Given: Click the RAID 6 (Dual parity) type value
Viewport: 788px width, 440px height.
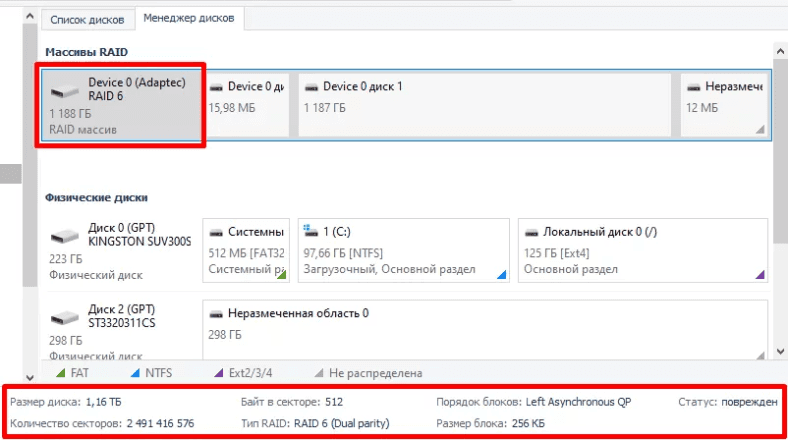Looking at the screenshot, I should [342, 423].
